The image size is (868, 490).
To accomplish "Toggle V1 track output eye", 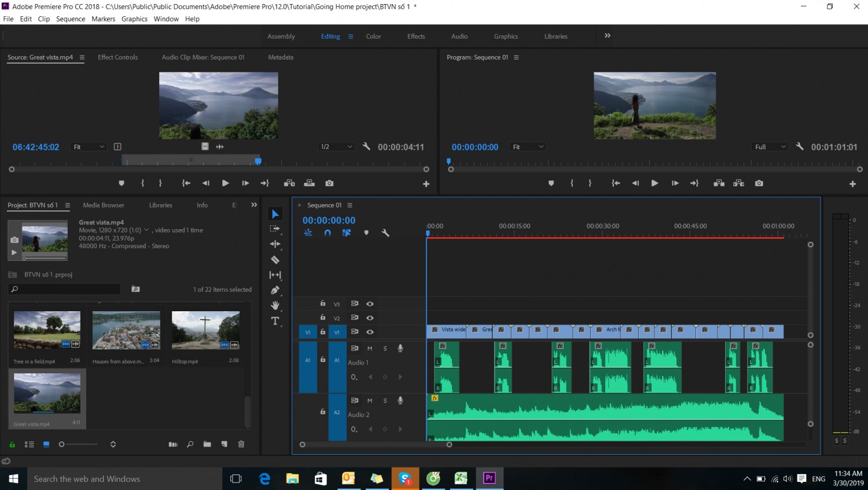I will 370,332.
